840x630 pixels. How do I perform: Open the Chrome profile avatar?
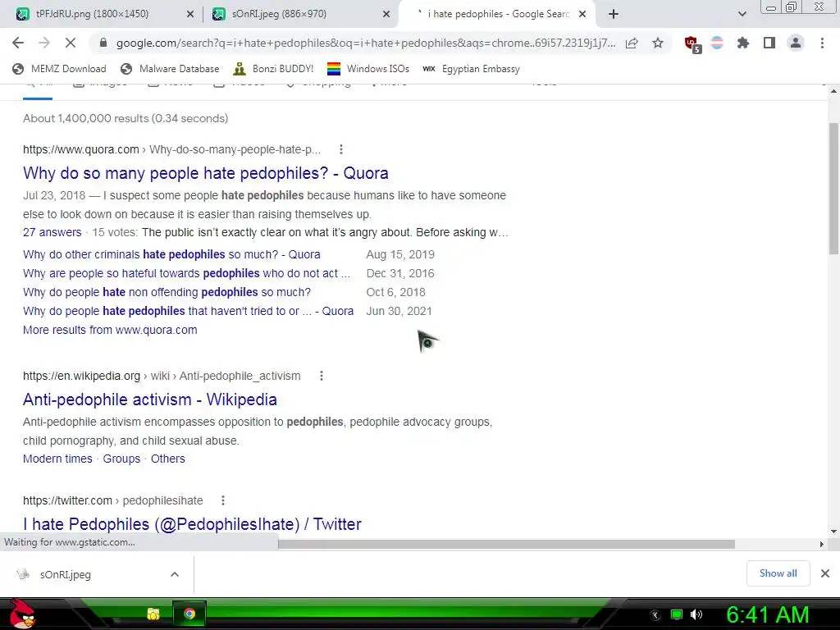[796, 43]
